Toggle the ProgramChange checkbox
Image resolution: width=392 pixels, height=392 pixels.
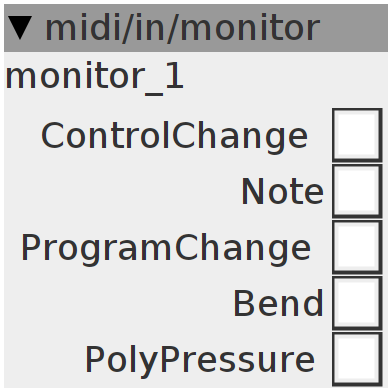tap(357, 247)
